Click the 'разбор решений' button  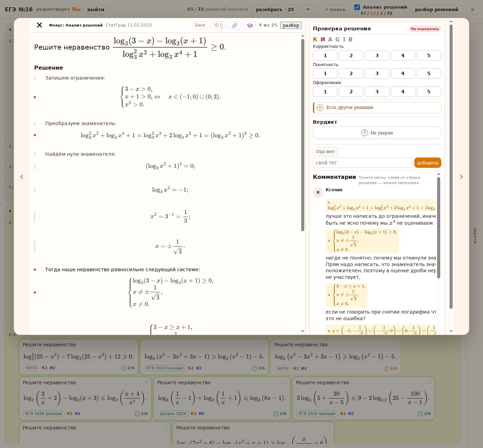pos(436,9)
